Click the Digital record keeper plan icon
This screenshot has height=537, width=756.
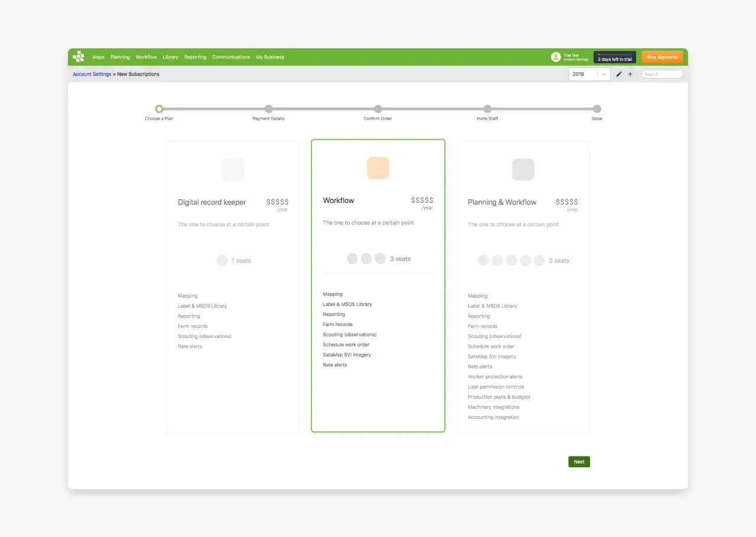(x=233, y=170)
